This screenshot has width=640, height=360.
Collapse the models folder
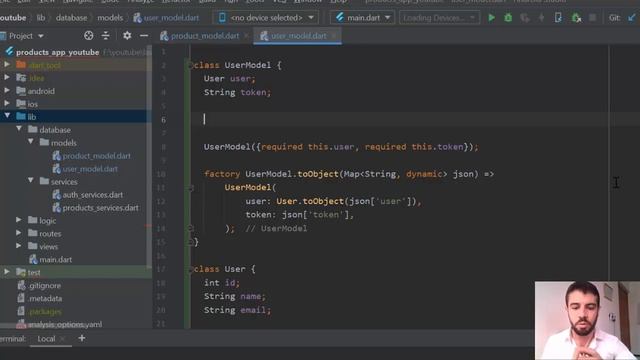coord(31,142)
